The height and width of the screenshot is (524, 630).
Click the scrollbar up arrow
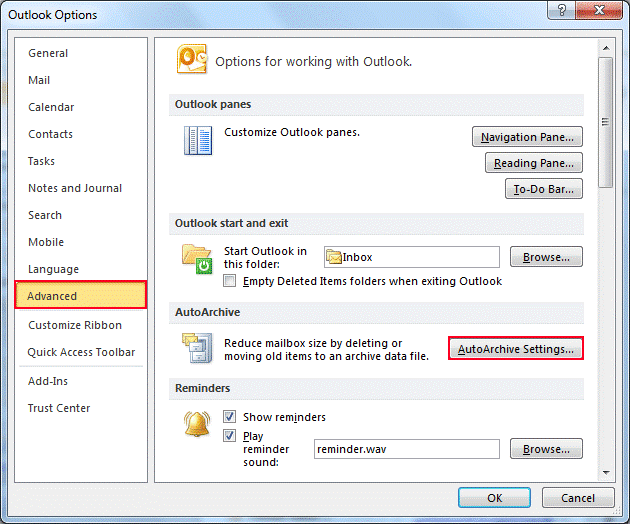tap(606, 48)
